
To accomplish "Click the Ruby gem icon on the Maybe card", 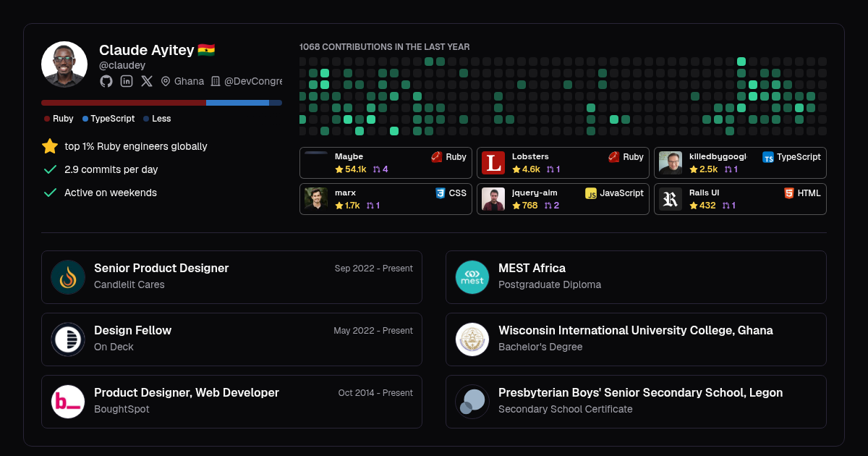I will [437, 156].
